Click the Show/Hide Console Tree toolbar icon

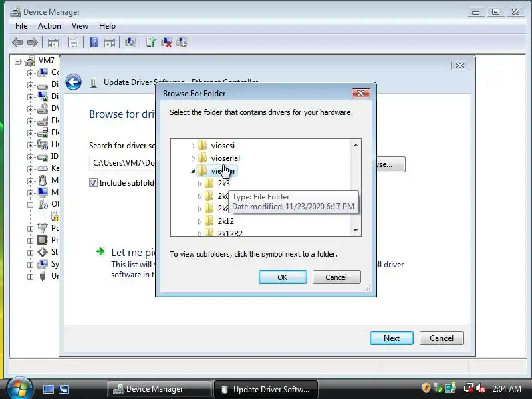point(53,43)
